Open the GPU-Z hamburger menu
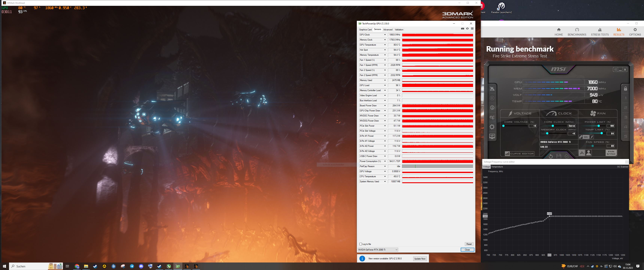The height and width of the screenshot is (270, 644). pyautogui.click(x=472, y=28)
